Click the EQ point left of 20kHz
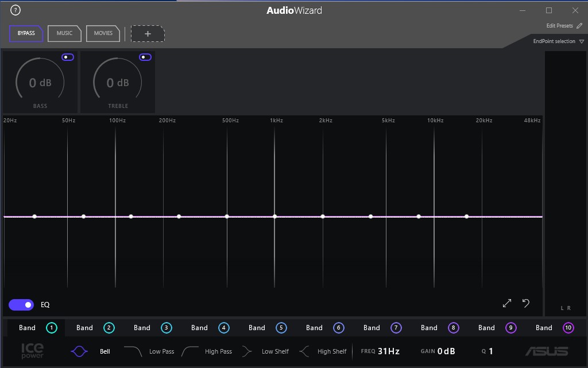 (x=466, y=216)
